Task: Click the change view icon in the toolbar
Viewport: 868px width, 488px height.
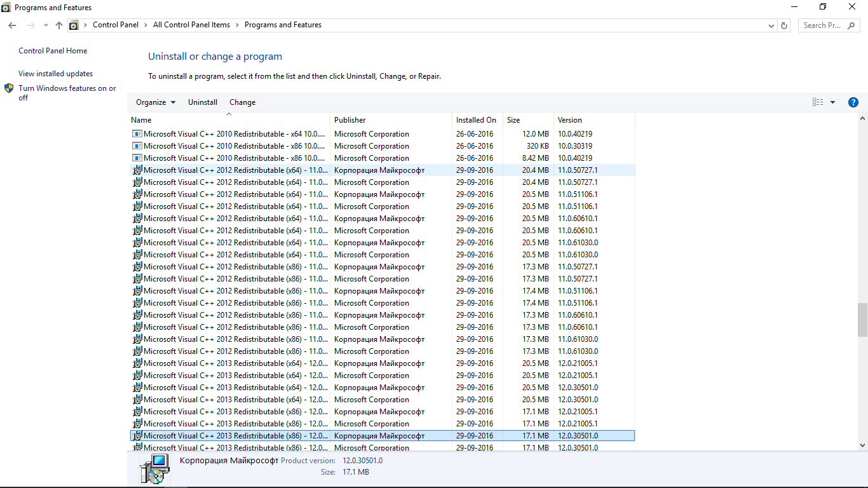Action: click(818, 102)
